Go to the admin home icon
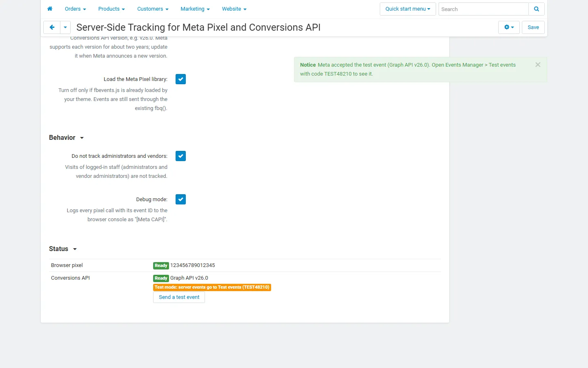 click(50, 9)
